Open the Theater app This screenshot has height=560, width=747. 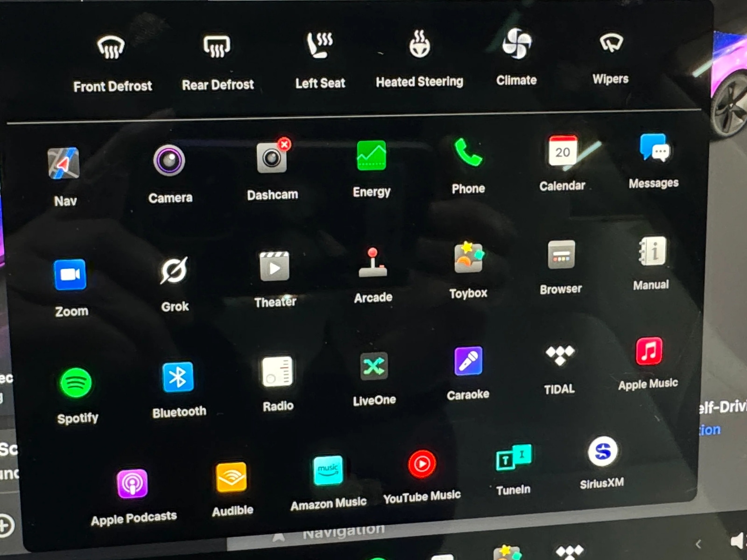click(x=275, y=267)
